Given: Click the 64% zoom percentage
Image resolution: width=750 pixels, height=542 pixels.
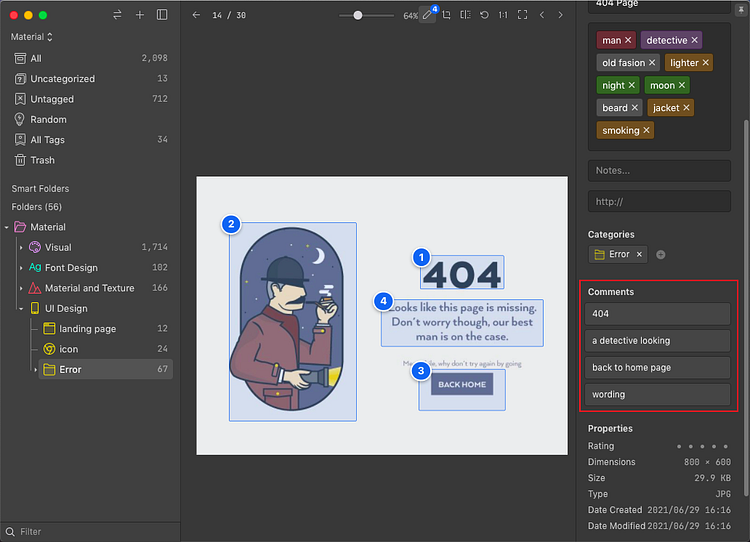Looking at the screenshot, I should pyautogui.click(x=410, y=16).
